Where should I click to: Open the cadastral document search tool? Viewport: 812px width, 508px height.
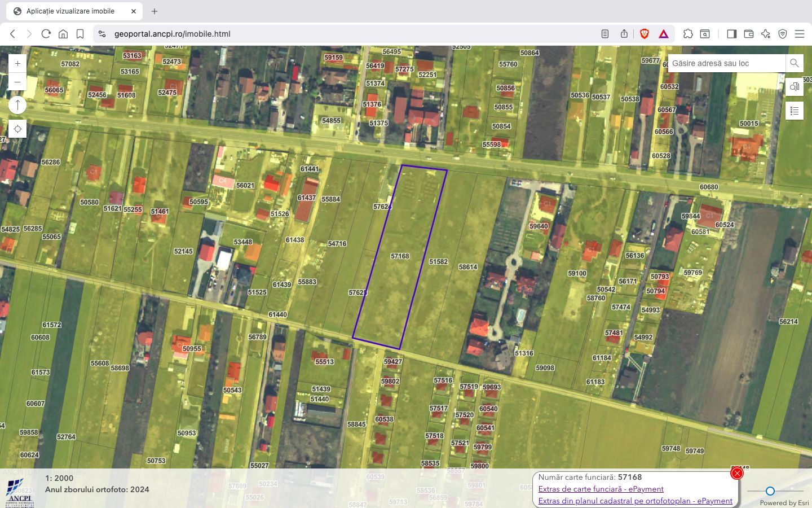[x=795, y=87]
